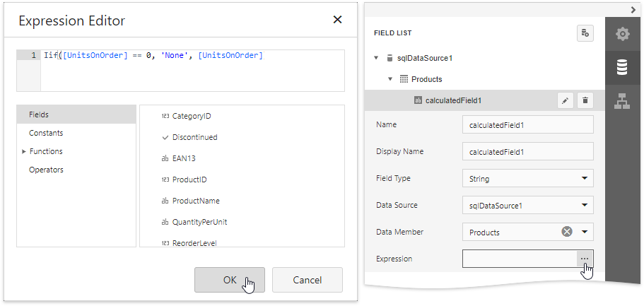This screenshot has width=644, height=306.
Task: Select the Field List database icon
Action: click(622, 68)
